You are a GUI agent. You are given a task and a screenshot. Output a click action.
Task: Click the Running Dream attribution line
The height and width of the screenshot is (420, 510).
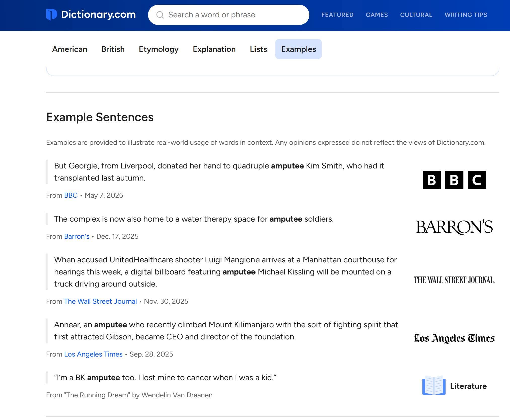[x=129, y=395]
